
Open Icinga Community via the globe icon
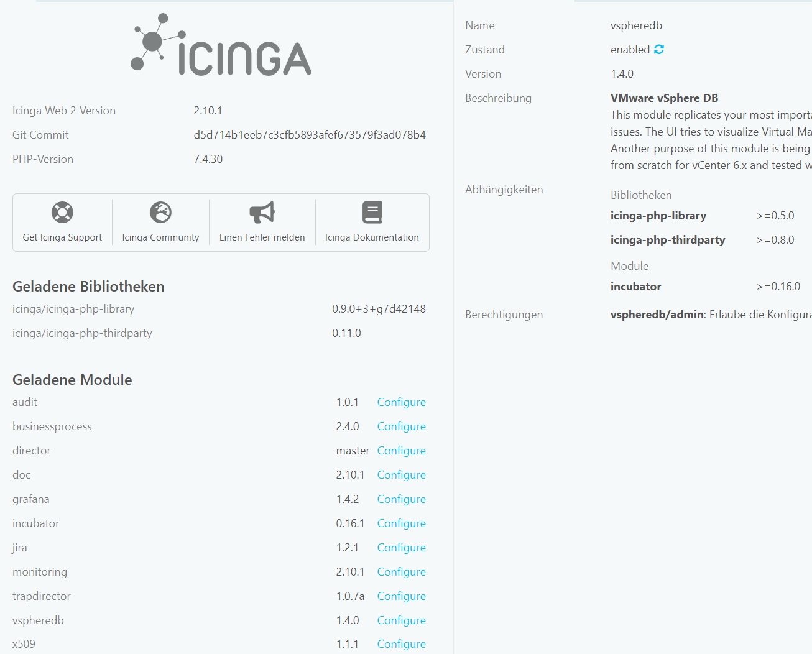(160, 212)
